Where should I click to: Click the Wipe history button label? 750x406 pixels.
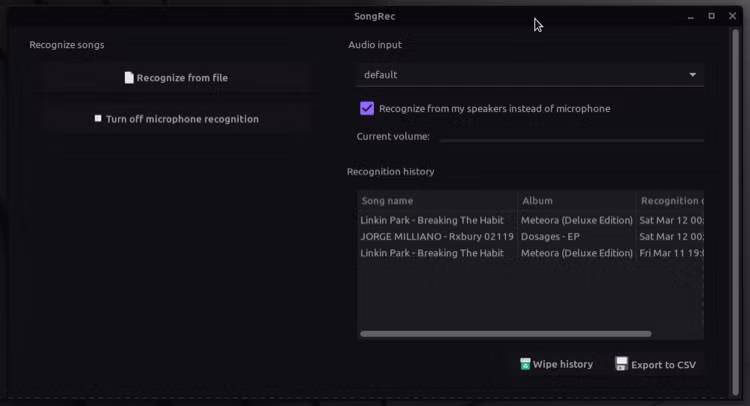pos(562,364)
